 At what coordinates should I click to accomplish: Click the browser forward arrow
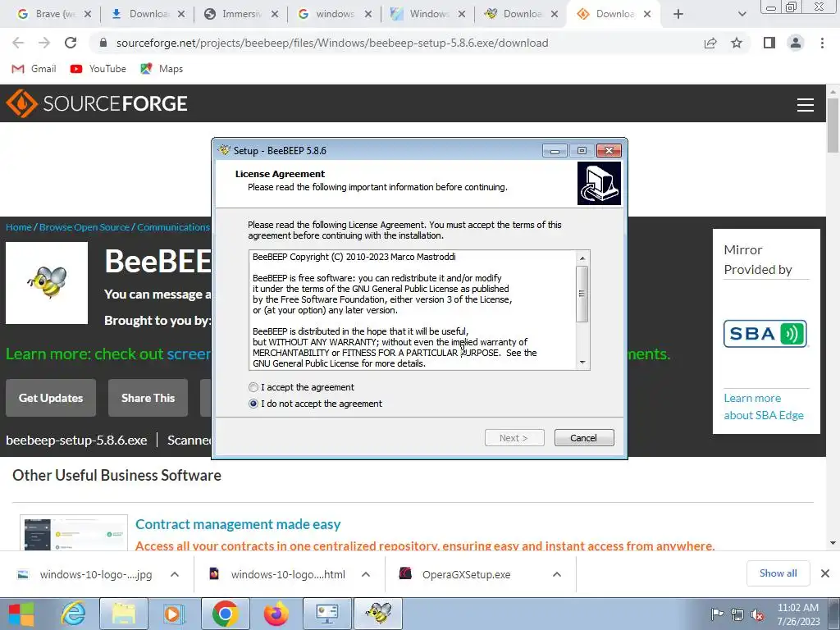point(44,43)
